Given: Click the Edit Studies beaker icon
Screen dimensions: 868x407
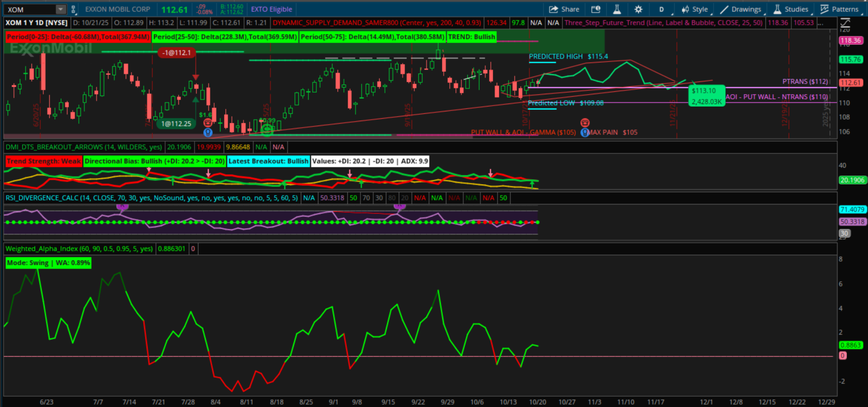Looking at the screenshot, I should [617, 9].
